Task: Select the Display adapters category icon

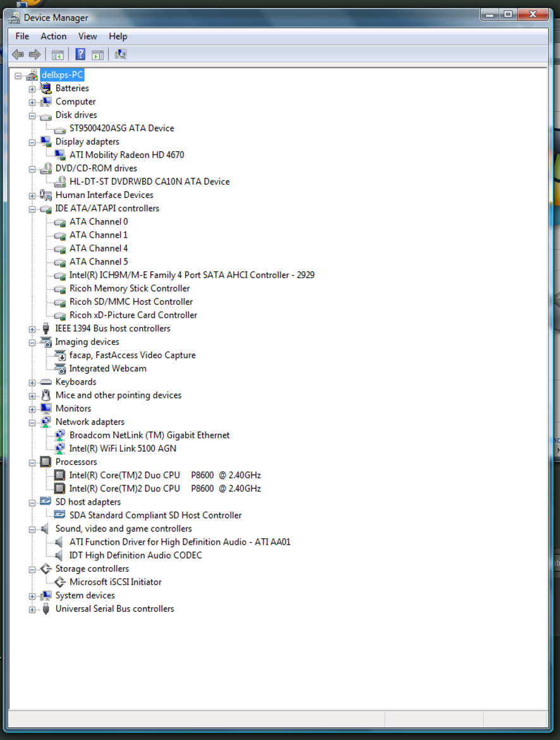Action: pyautogui.click(x=46, y=142)
